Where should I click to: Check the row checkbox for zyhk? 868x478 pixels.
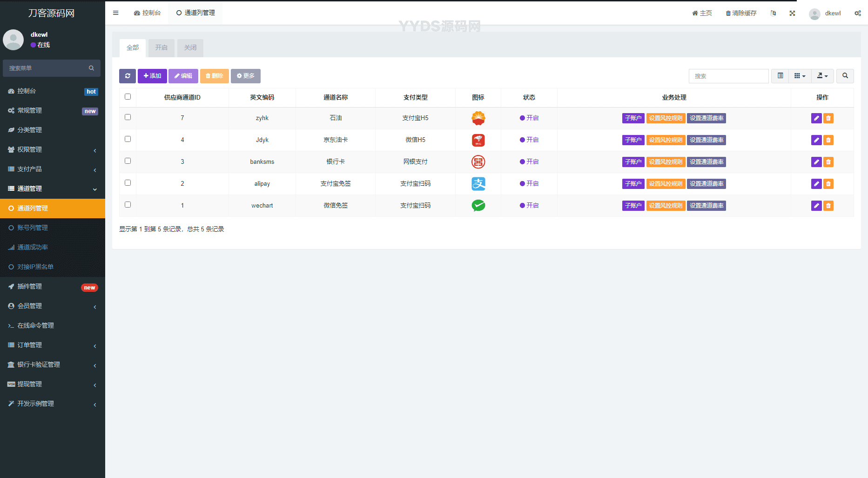(x=128, y=117)
